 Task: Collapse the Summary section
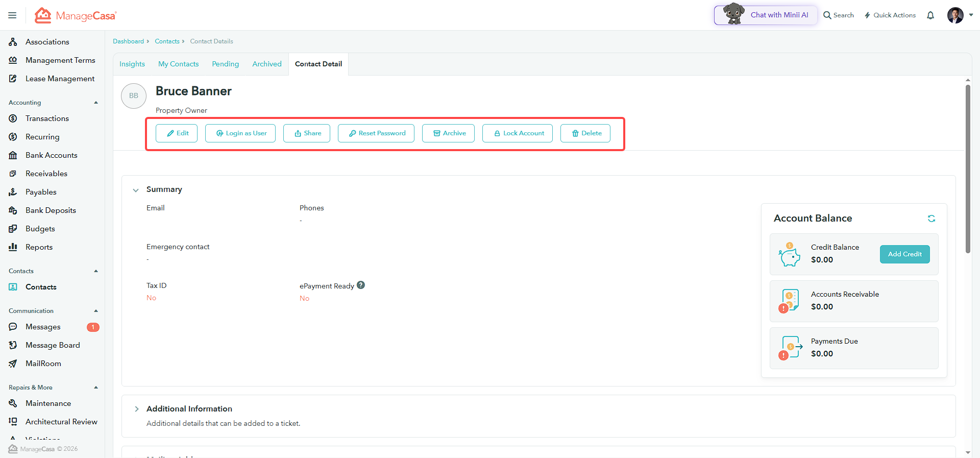coord(136,190)
